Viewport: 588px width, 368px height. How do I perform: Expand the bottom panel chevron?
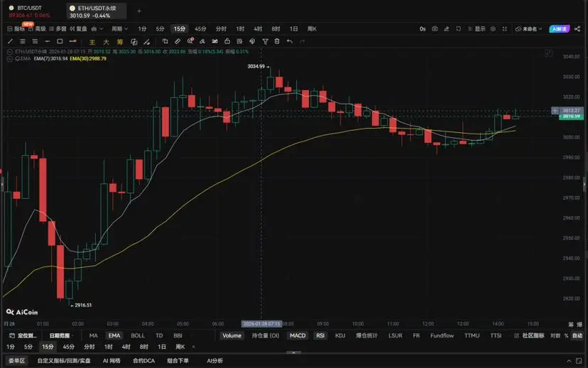coord(569,361)
